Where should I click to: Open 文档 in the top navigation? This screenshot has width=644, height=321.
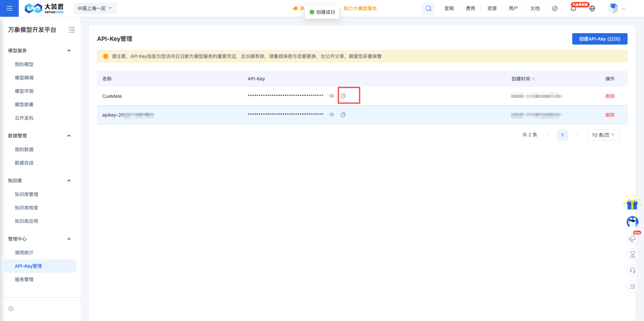pos(535,8)
